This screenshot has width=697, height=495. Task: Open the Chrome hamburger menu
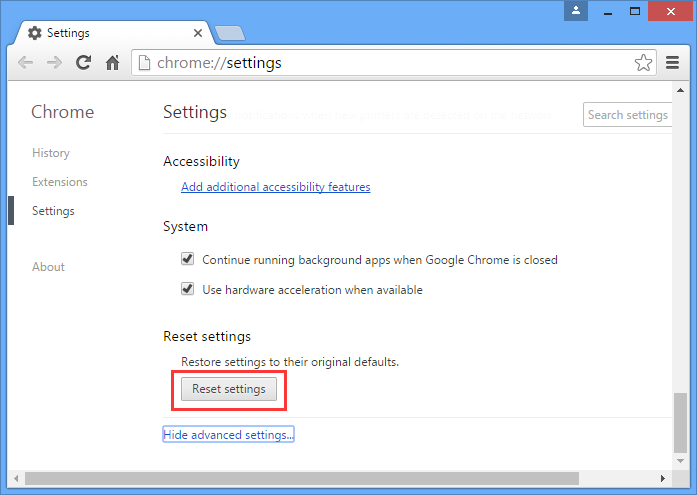point(674,63)
